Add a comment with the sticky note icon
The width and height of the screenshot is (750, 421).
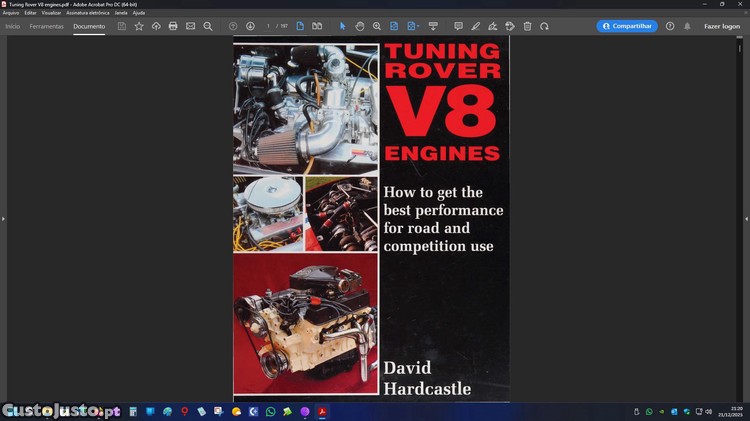pos(458,26)
